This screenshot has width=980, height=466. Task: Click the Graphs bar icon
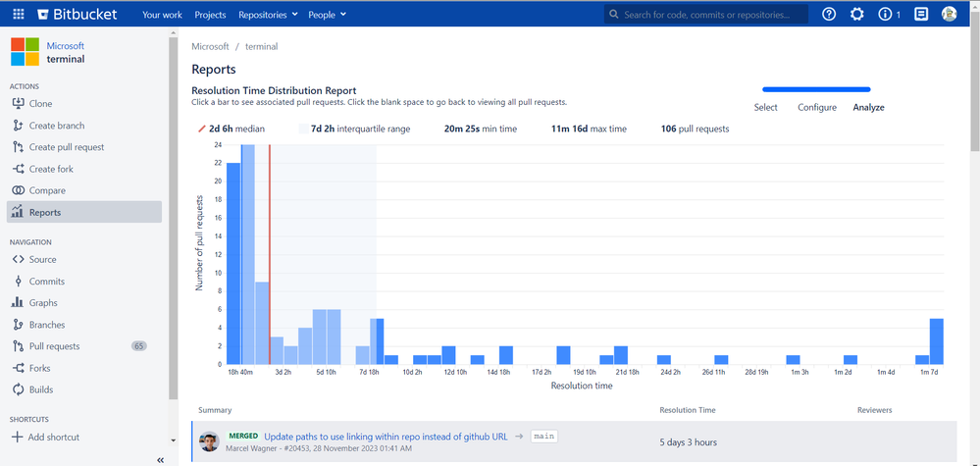pos(18,303)
